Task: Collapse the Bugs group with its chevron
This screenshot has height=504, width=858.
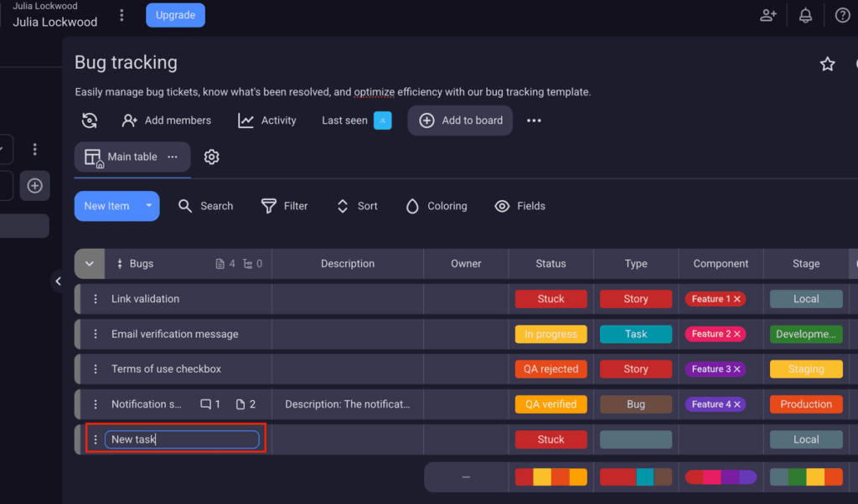Action: pos(89,263)
